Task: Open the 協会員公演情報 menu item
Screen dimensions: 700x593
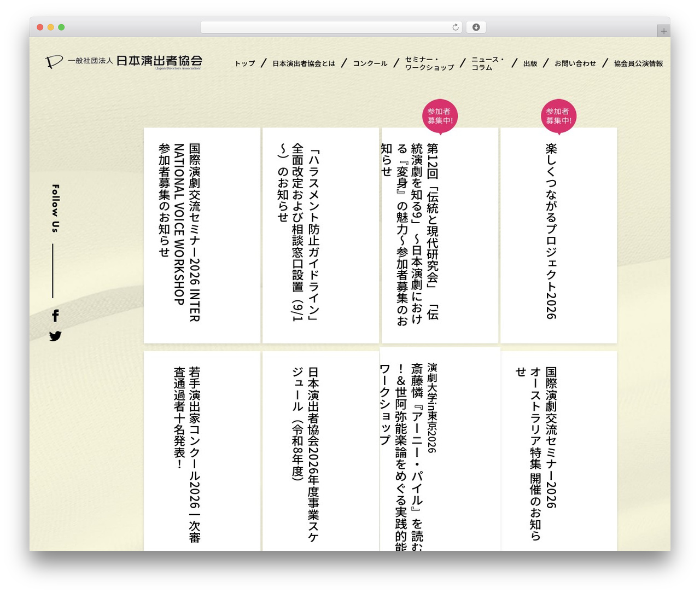Action: point(638,63)
